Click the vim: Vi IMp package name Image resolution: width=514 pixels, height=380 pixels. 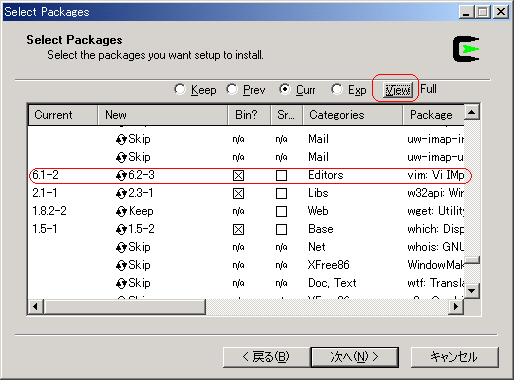click(x=435, y=175)
